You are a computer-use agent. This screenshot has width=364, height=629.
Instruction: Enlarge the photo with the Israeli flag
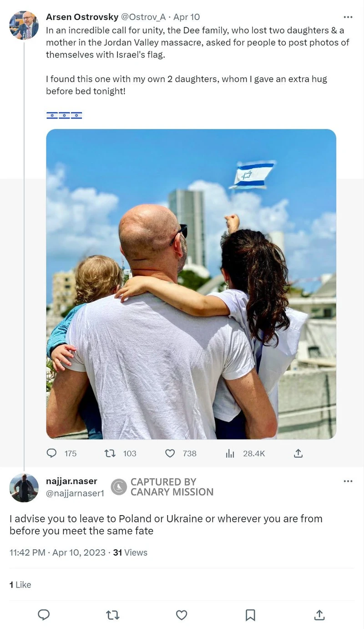tap(191, 284)
